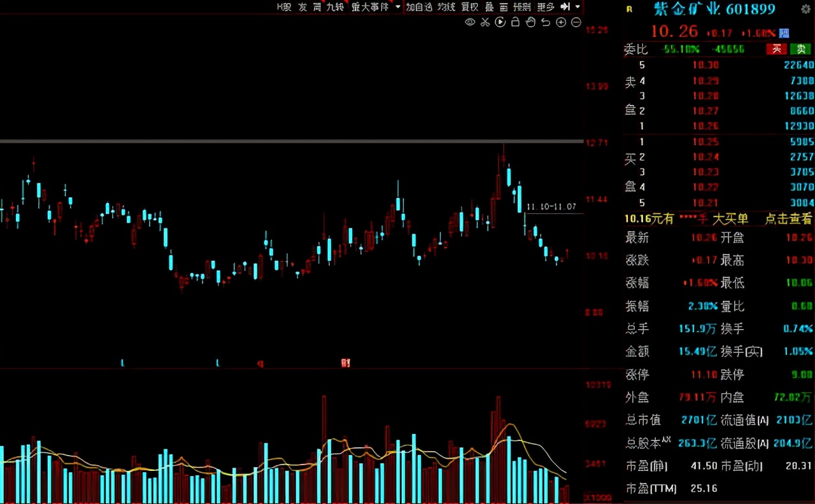This screenshot has height=504, width=815.
Task: Select 复权 option in top toolbar
Action: (470, 7)
